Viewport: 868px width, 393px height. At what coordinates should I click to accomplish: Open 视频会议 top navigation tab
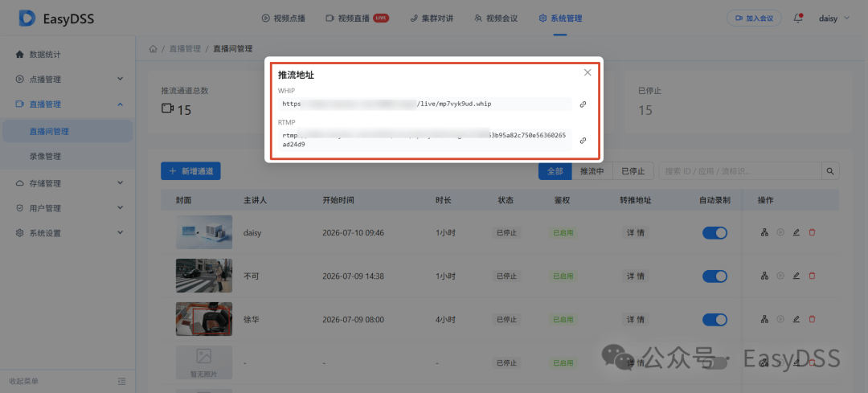496,18
